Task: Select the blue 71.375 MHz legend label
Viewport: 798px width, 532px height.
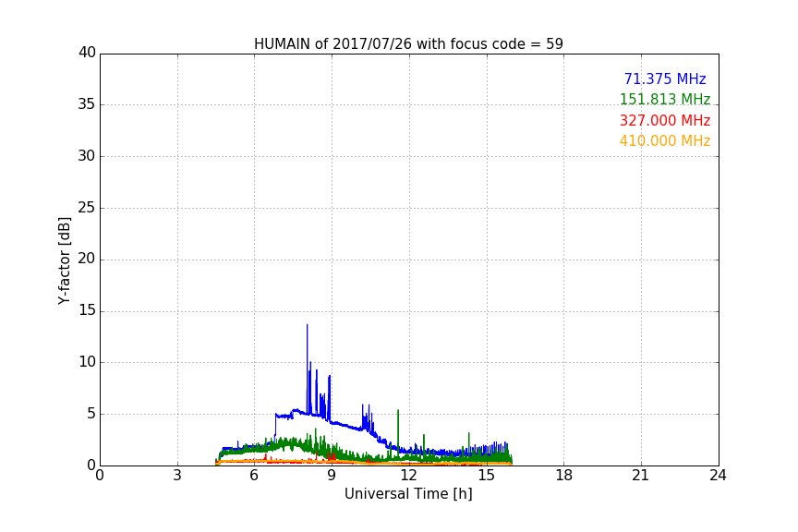Action: [x=665, y=79]
